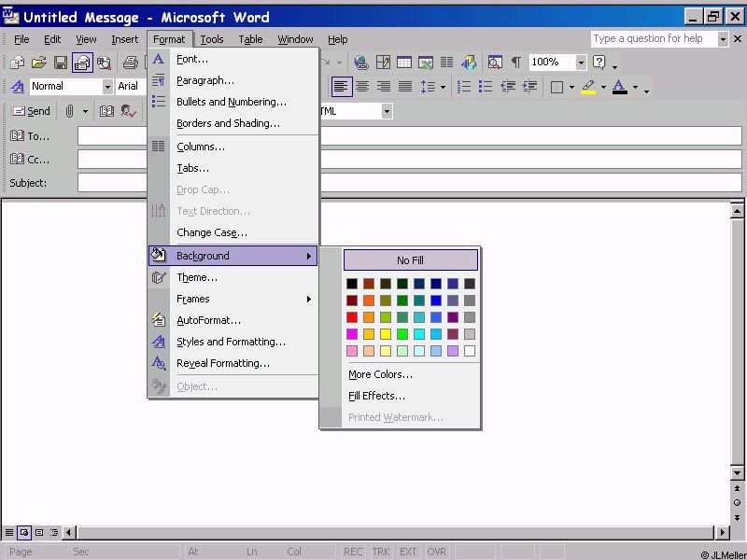Click the Align Left formatting icon
Image resolution: width=747 pixels, height=560 pixels.
point(341,87)
